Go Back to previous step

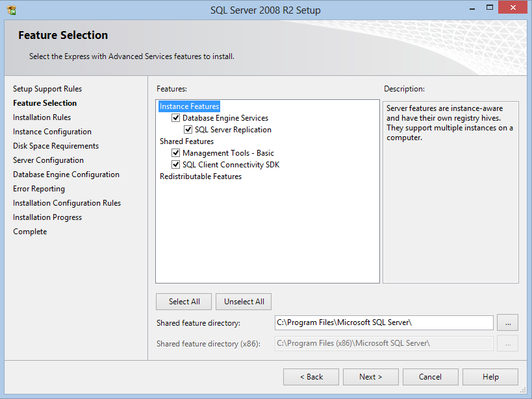pyautogui.click(x=311, y=377)
